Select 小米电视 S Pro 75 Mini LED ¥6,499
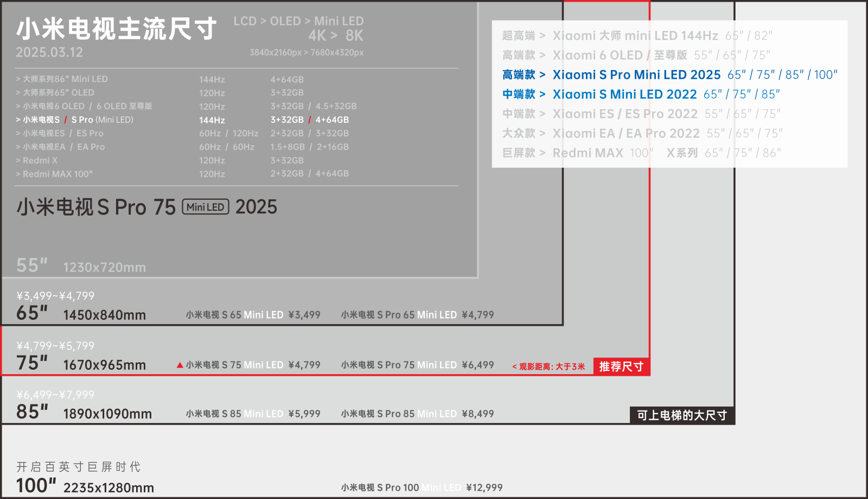The image size is (868, 499). 418,365
